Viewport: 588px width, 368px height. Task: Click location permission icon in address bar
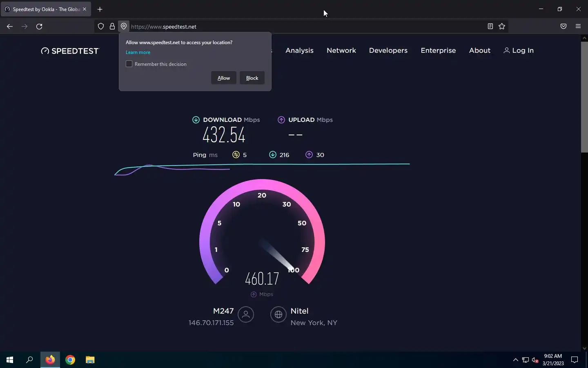click(x=124, y=27)
